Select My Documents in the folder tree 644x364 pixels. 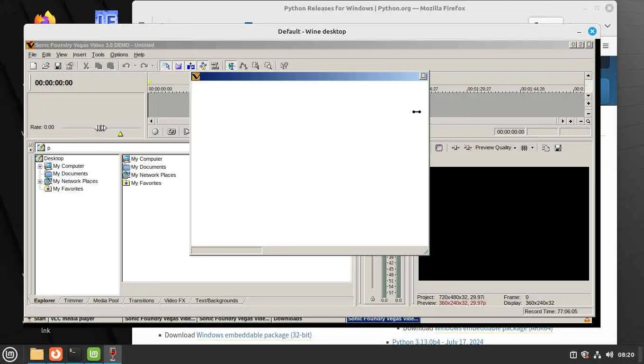[70, 173]
